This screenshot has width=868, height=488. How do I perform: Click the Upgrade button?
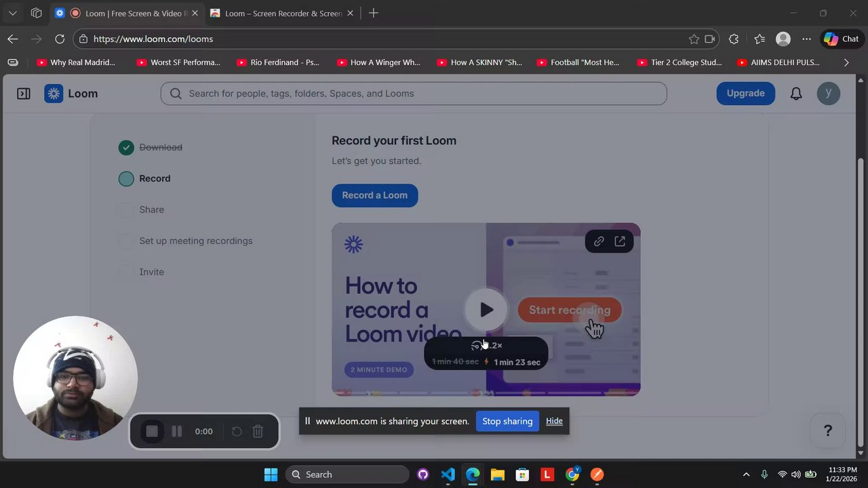(745, 93)
